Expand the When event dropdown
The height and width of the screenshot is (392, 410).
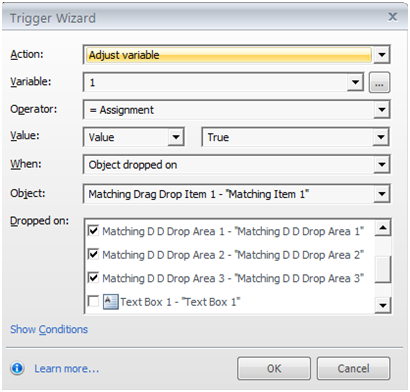click(x=382, y=164)
